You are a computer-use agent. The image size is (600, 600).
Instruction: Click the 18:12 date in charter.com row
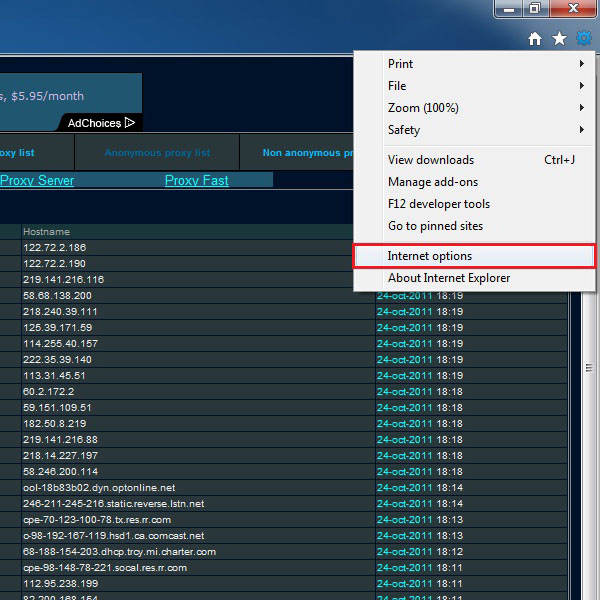click(420, 552)
